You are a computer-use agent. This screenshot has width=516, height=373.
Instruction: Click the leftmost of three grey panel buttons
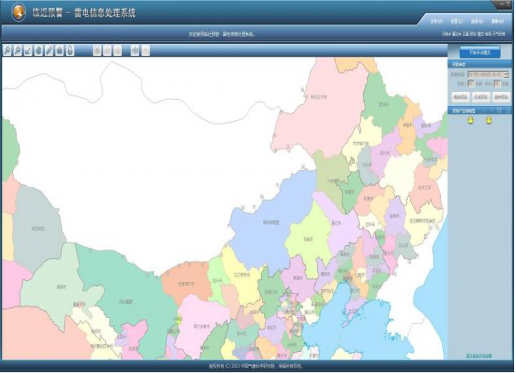[x=461, y=97]
